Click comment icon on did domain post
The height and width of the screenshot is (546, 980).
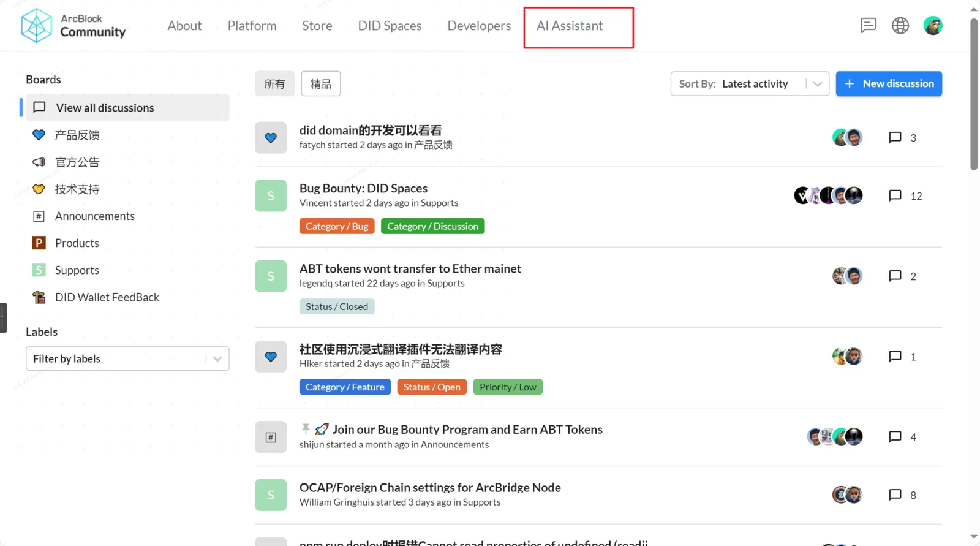click(895, 137)
